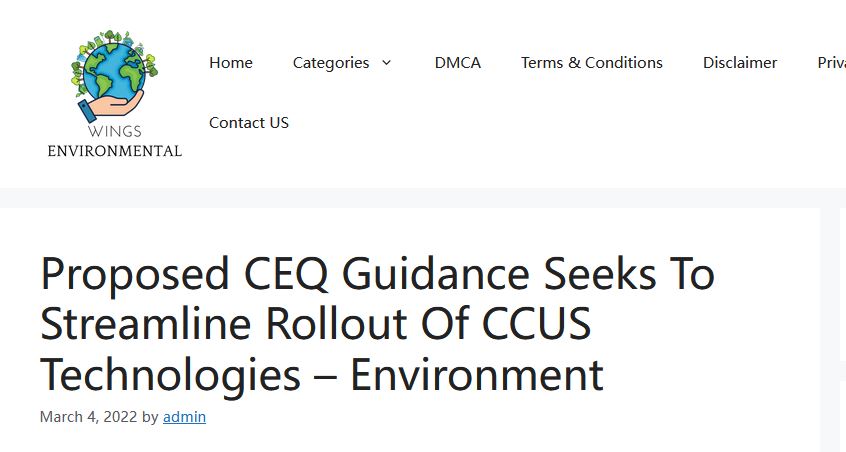Click the globe in the site logo
Image resolution: width=846 pixels, height=452 pixels.
click(x=114, y=70)
